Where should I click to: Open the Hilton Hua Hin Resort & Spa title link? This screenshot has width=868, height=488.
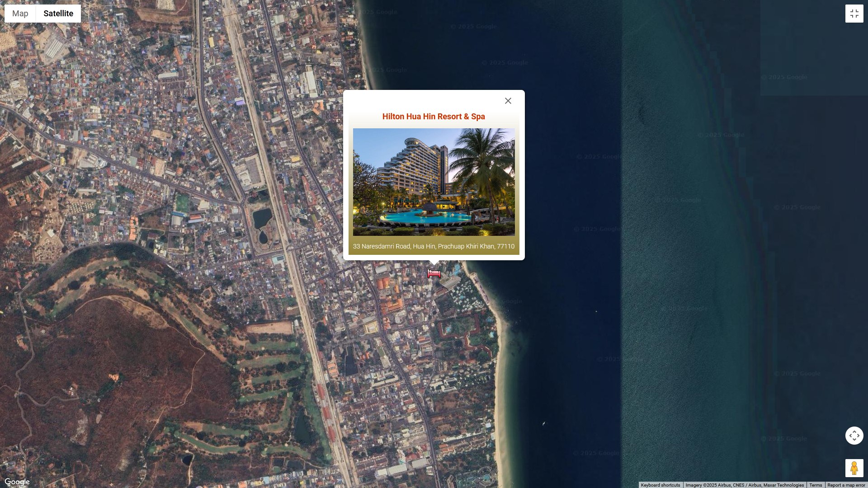434,117
